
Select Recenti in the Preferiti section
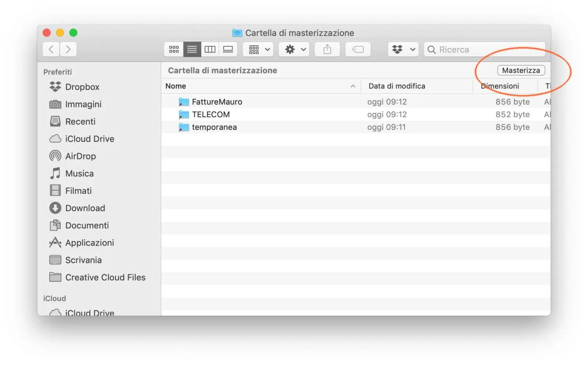(x=80, y=122)
